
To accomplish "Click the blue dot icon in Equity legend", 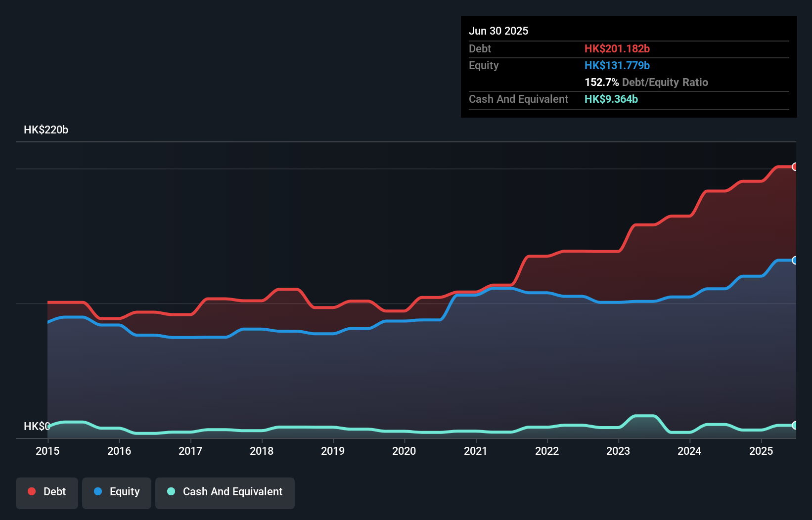I will (x=98, y=491).
